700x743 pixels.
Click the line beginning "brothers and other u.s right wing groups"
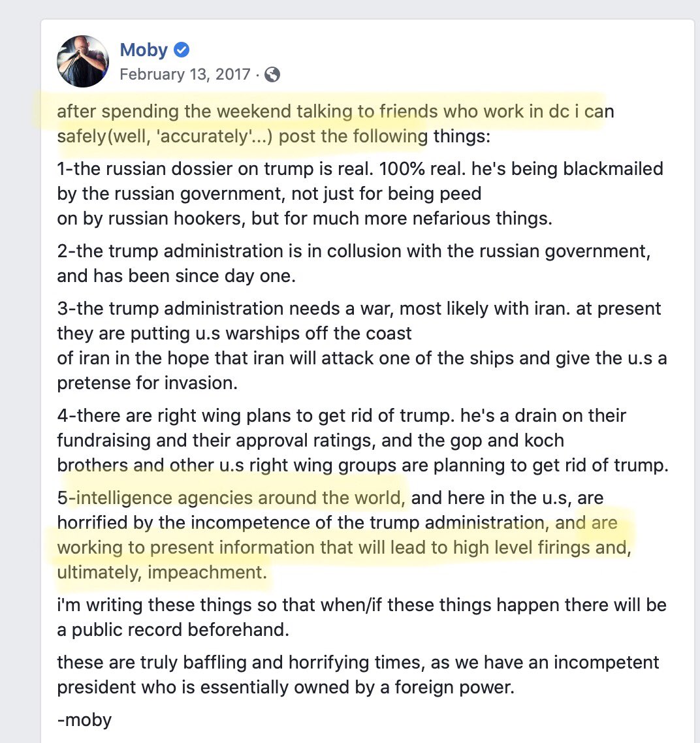point(362,465)
